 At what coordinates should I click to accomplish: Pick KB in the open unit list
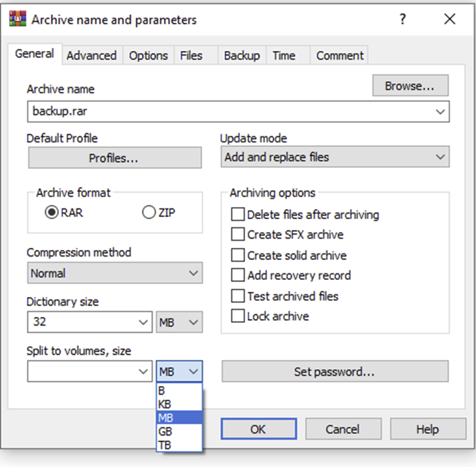tap(165, 404)
